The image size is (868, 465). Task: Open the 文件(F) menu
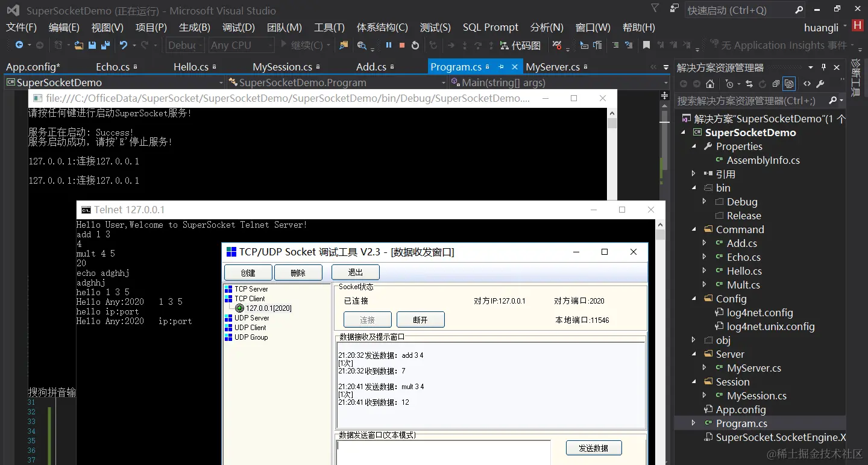pos(21,28)
